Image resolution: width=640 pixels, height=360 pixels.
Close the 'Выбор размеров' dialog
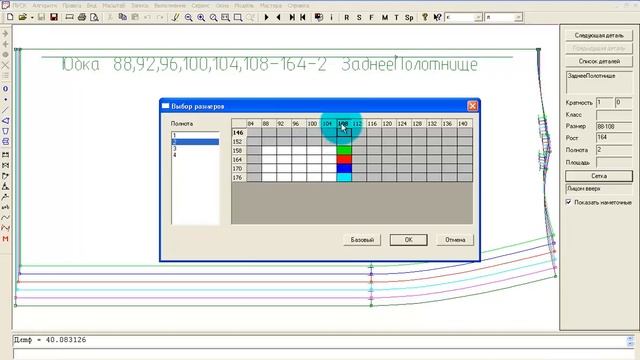pyautogui.click(x=472, y=106)
